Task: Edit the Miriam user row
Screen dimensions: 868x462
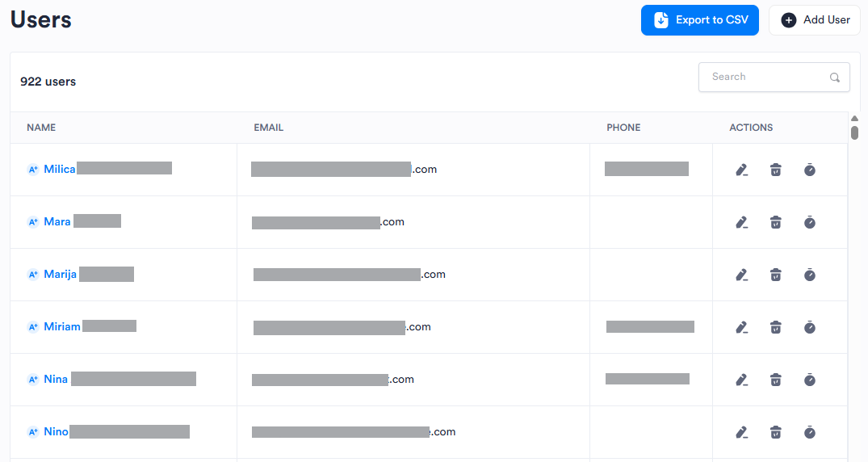Action: pos(742,327)
